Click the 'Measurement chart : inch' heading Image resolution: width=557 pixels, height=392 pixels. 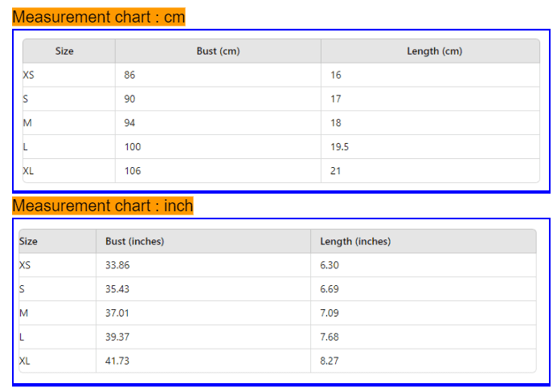pyautogui.click(x=102, y=206)
